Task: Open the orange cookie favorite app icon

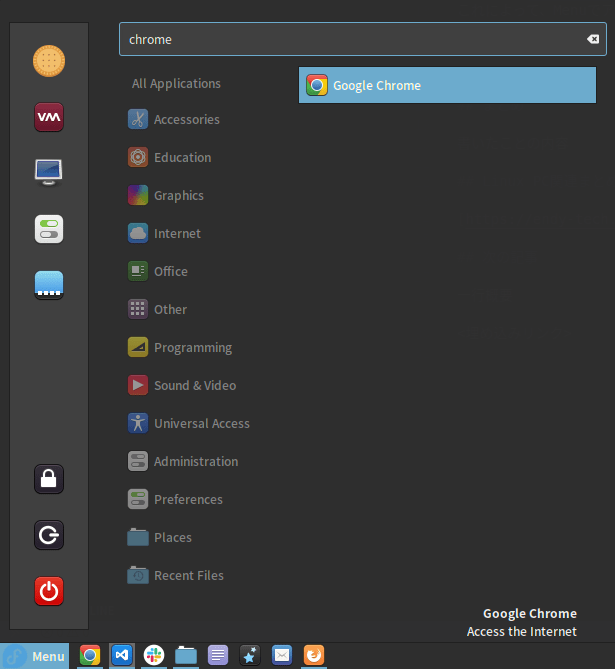Action: click(49, 61)
